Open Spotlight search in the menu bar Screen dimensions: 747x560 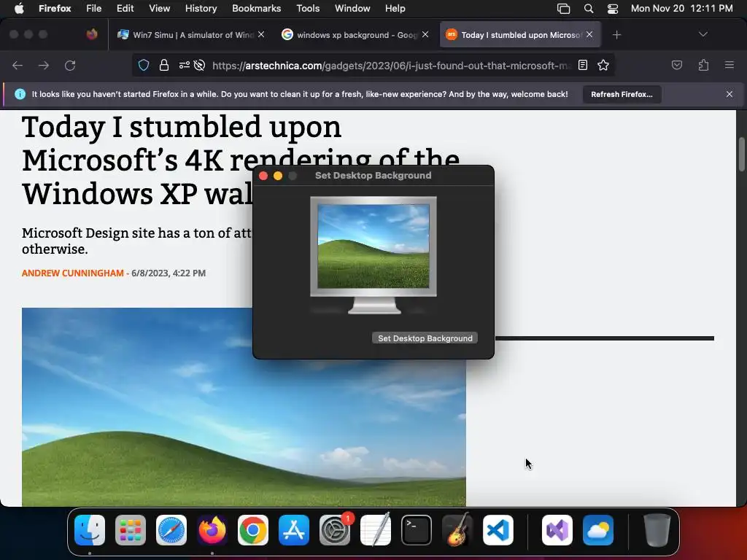coord(589,8)
